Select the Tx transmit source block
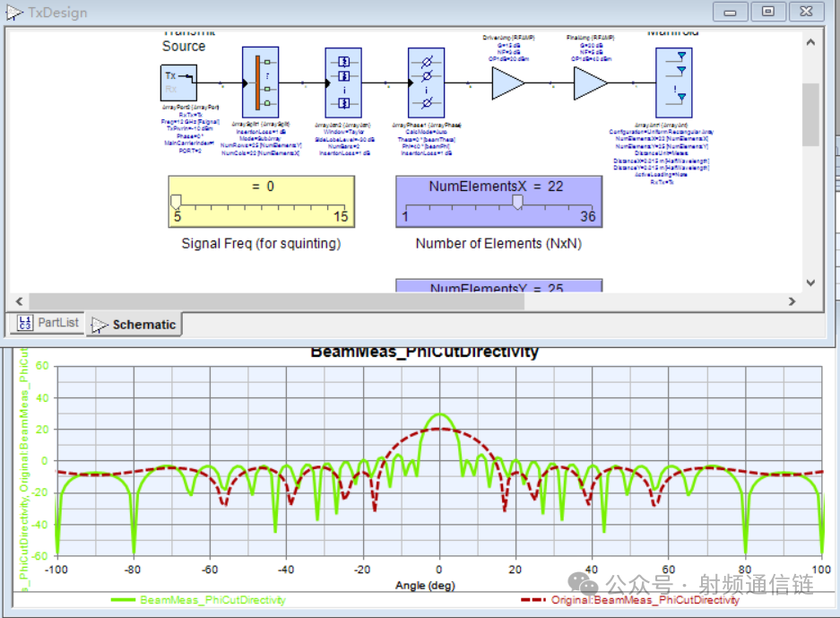The image size is (840, 618). click(x=178, y=83)
